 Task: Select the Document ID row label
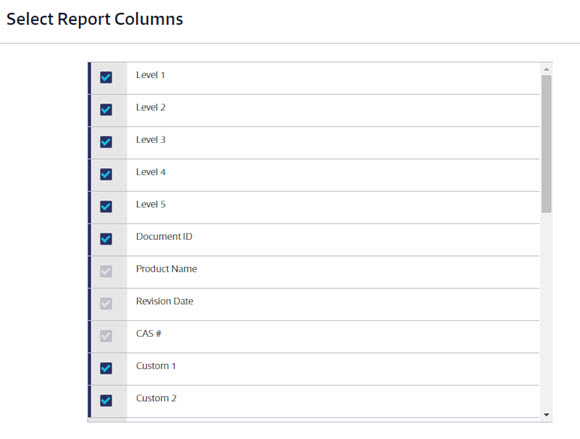coord(164,237)
